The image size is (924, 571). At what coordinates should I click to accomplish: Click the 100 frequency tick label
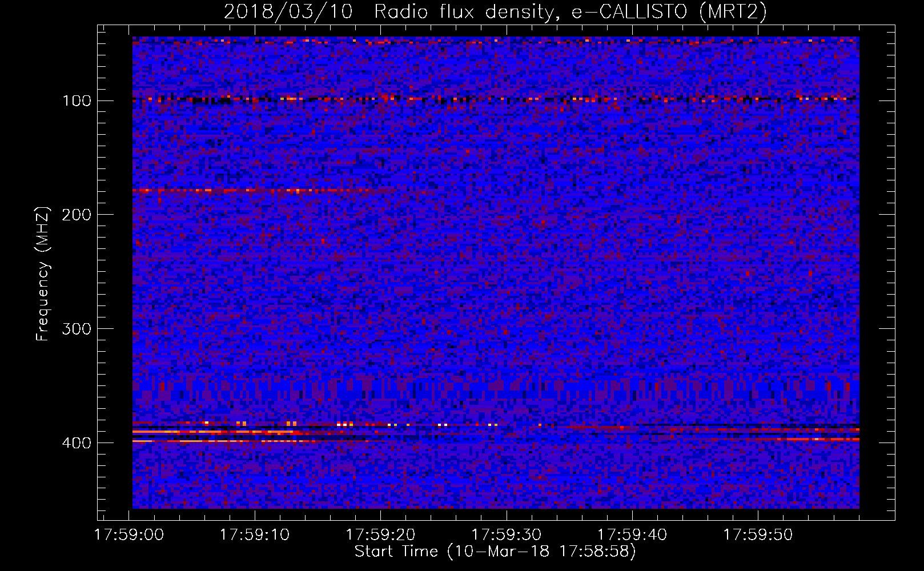(x=77, y=101)
